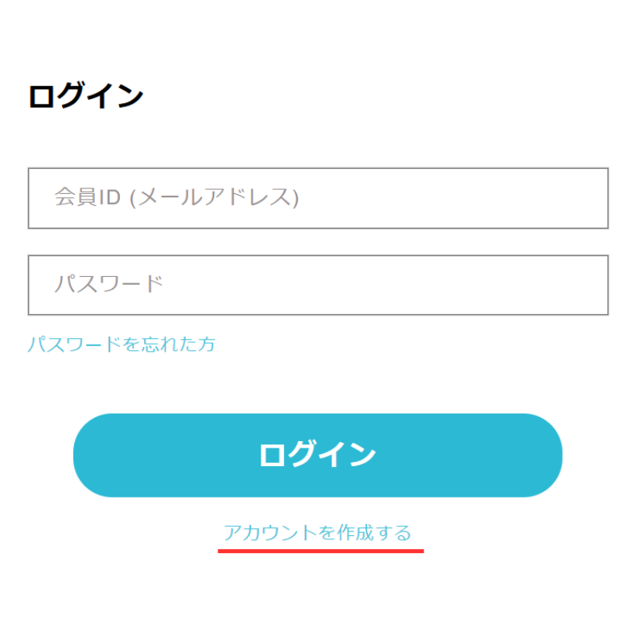
Task: Click the 会員ID (メールアドレス) input field
Action: click(x=318, y=198)
